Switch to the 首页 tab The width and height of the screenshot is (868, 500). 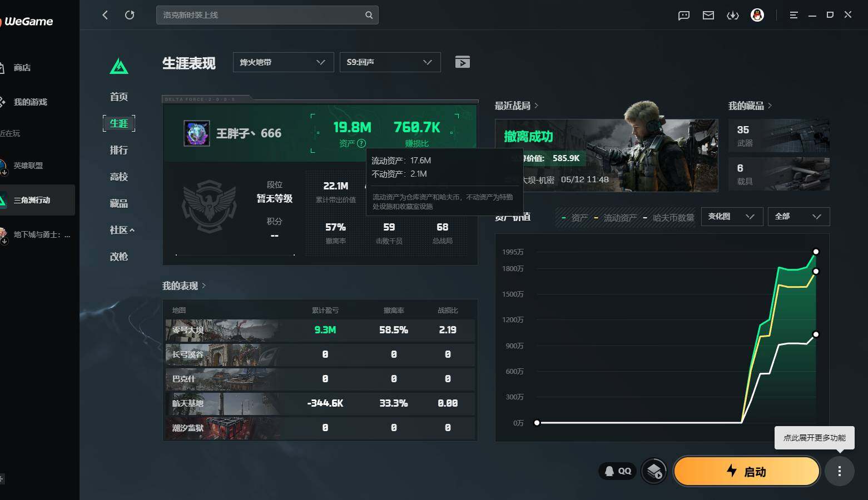(119, 97)
